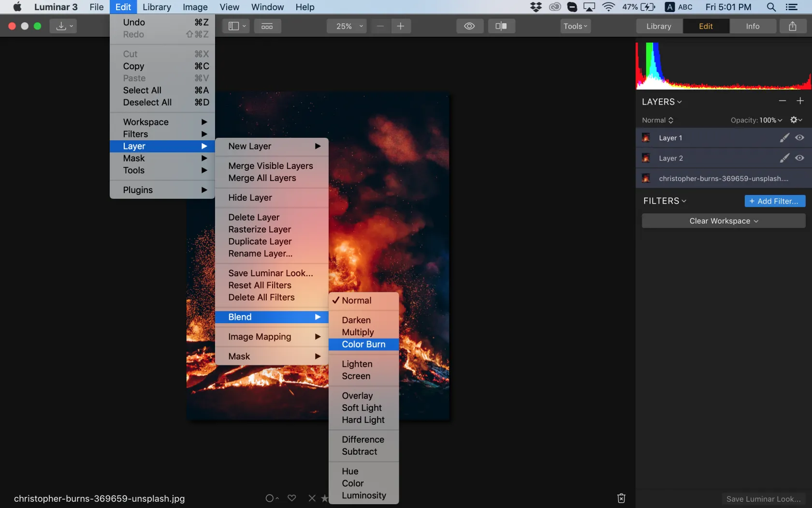Hide Layer 1 using its eye icon

coord(800,138)
